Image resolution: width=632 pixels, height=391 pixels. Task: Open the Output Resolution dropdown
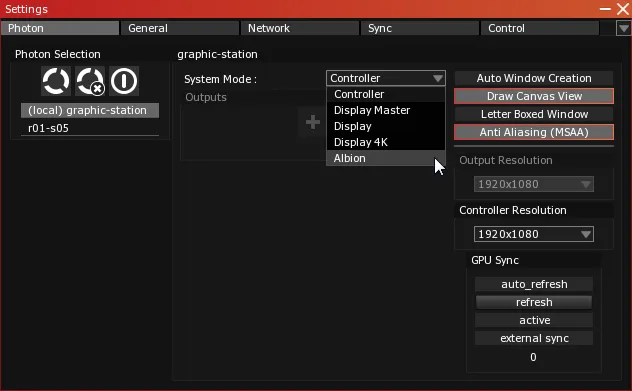[534, 184]
